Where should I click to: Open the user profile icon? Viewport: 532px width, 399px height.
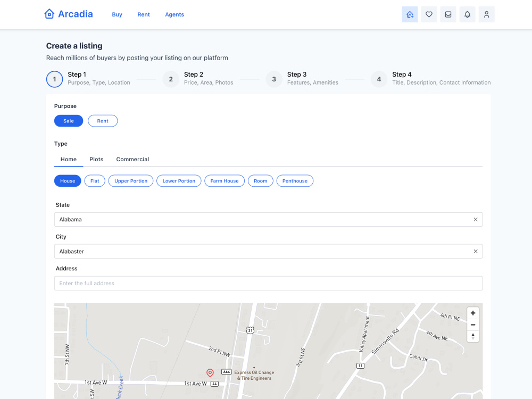[486, 14]
